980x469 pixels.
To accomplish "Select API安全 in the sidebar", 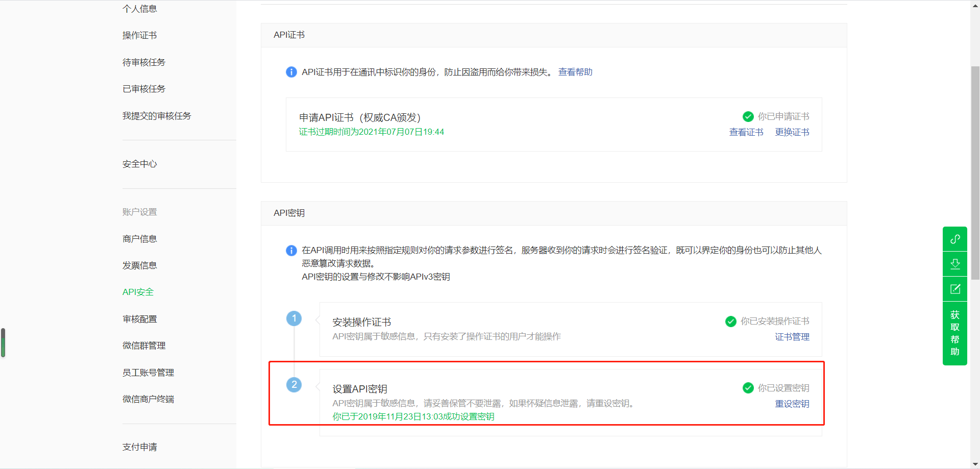I will (x=138, y=292).
